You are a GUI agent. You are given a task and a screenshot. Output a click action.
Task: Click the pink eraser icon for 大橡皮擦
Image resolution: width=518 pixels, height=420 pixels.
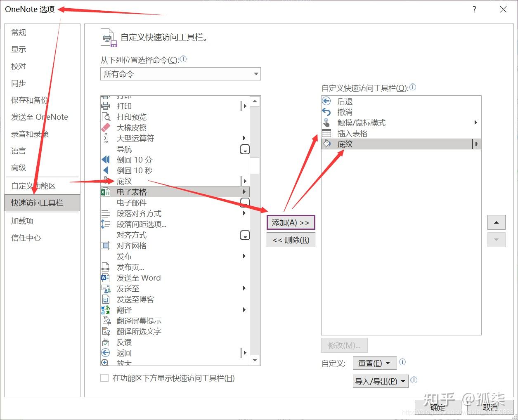pyautogui.click(x=106, y=127)
